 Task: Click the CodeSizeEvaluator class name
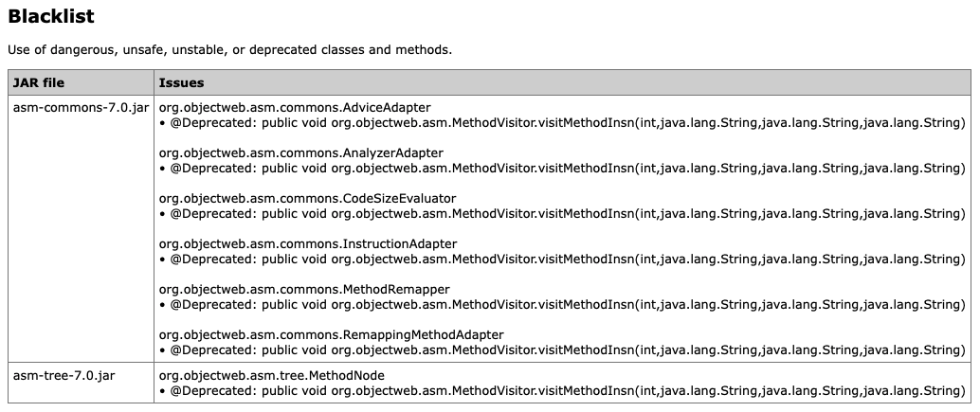point(307,198)
